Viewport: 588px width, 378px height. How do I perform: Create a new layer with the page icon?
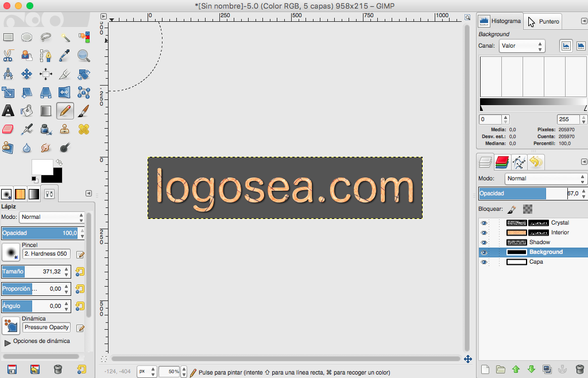tap(485, 369)
